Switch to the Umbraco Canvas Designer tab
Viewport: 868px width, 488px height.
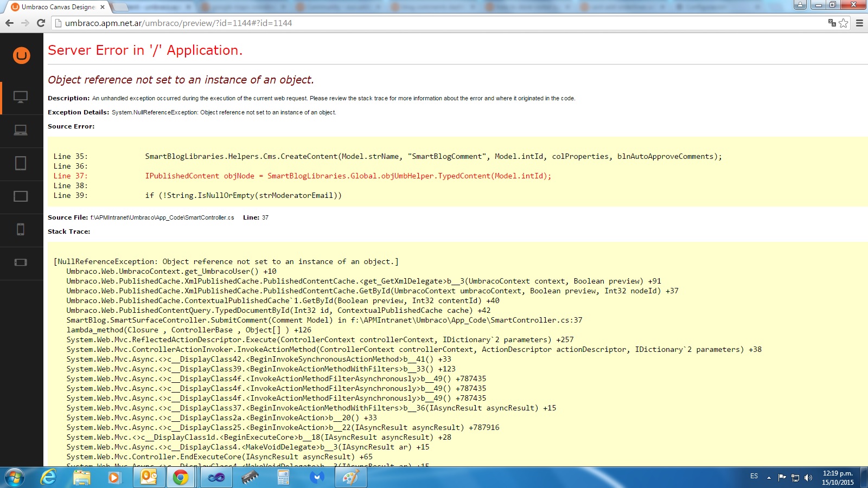point(57,7)
